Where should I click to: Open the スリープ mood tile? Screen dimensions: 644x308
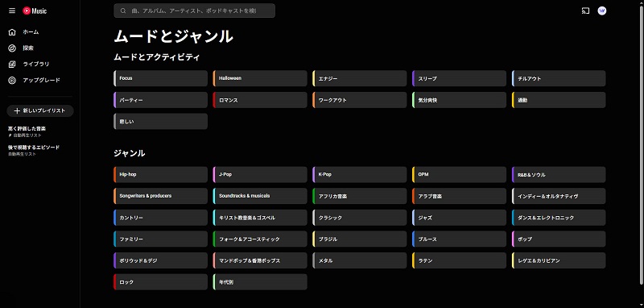[x=459, y=78]
